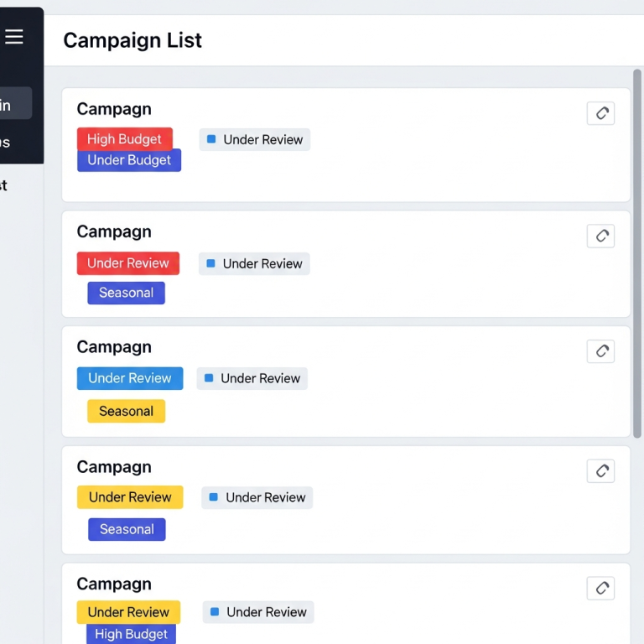Click the gray Under Review status badge in the first card

(x=255, y=140)
